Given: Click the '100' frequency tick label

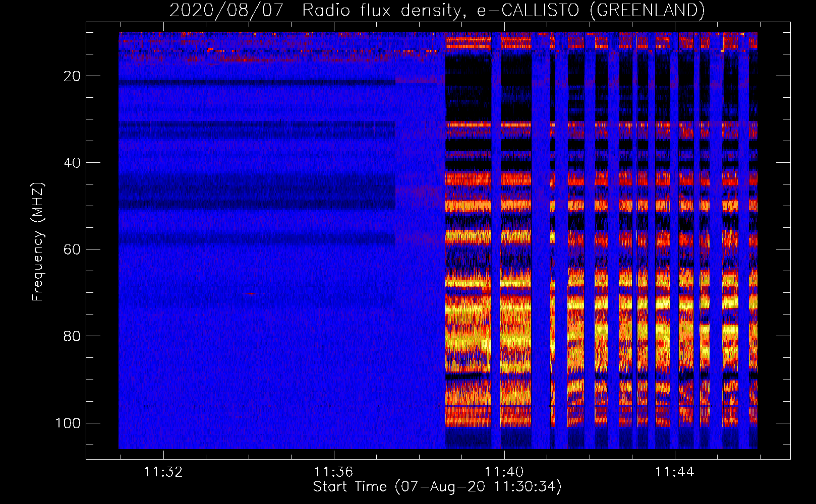Looking at the screenshot, I should pyautogui.click(x=68, y=423).
